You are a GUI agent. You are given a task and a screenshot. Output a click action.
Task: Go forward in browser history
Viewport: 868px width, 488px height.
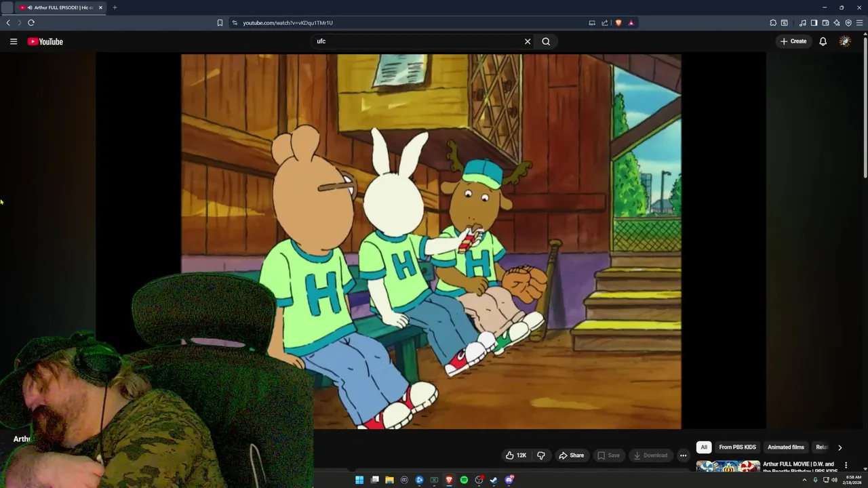(x=19, y=22)
